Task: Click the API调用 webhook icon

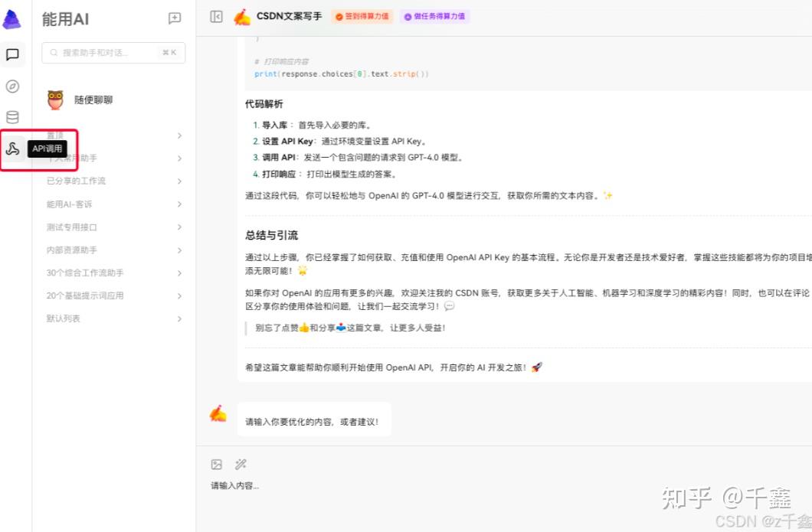Action: [x=12, y=149]
